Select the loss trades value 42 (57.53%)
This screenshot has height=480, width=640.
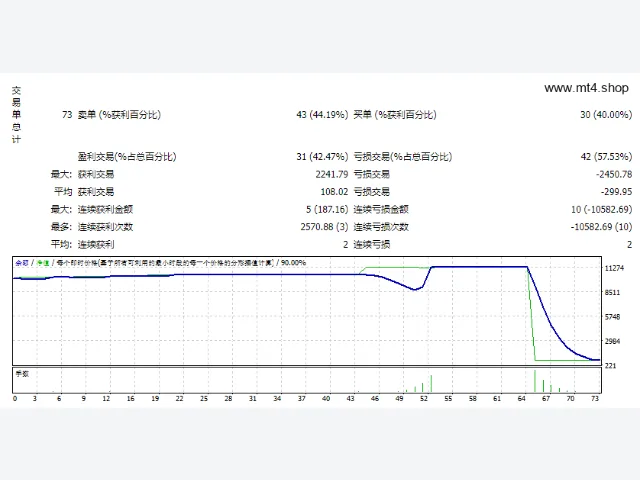pyautogui.click(x=606, y=157)
